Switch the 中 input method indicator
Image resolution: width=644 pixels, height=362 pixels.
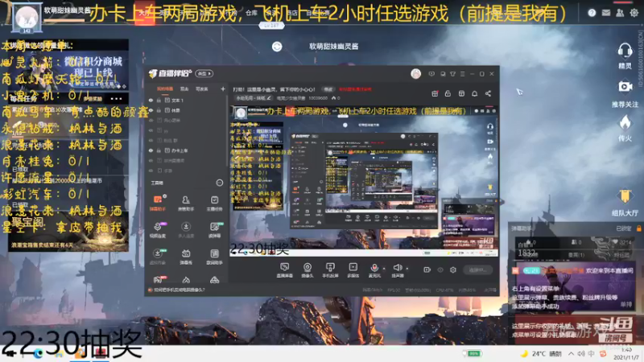[591, 353]
